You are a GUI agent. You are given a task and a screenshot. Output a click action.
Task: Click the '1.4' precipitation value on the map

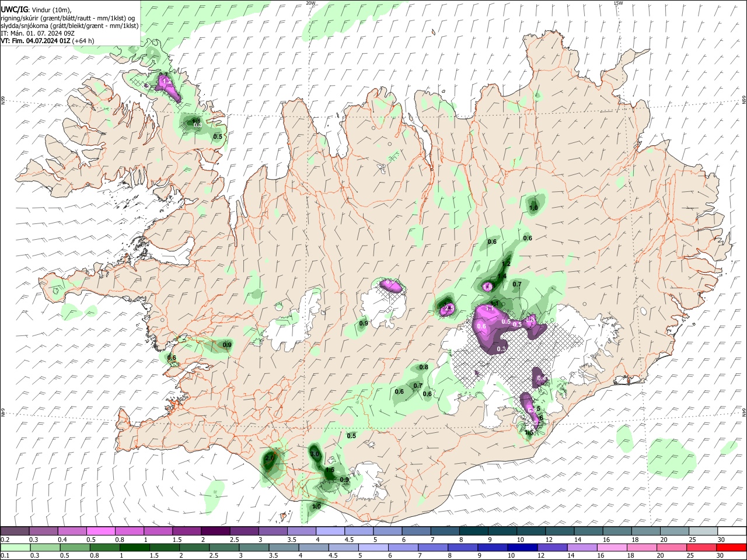[502, 276]
